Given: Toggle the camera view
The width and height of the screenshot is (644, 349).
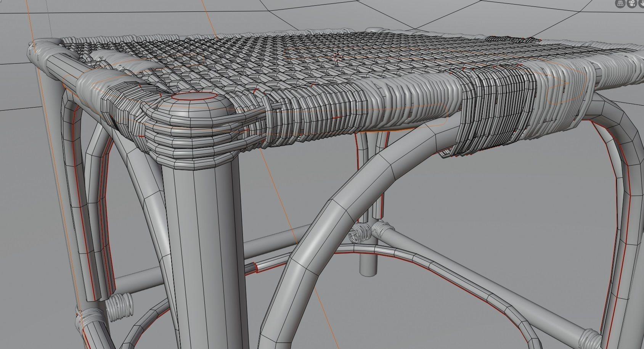Looking at the screenshot, I should [x=631, y=3].
